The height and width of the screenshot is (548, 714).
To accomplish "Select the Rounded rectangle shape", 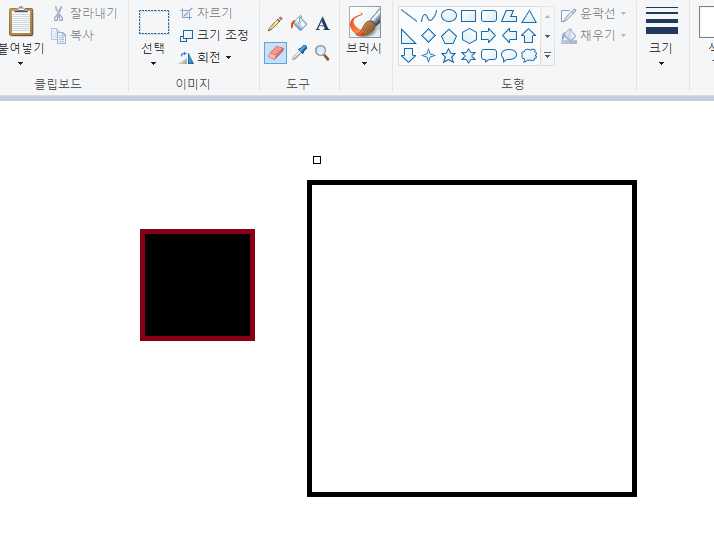I will pos(489,16).
